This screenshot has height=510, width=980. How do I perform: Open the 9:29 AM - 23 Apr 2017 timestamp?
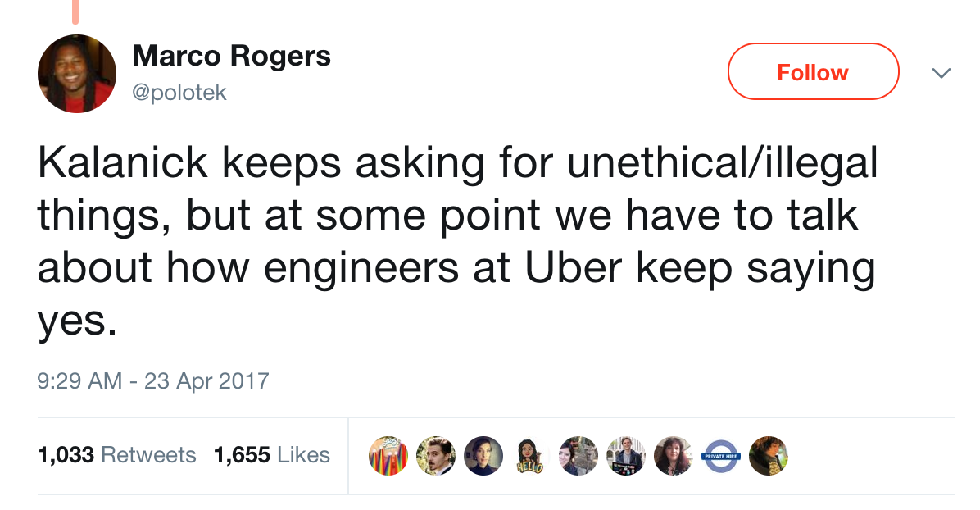click(x=153, y=380)
